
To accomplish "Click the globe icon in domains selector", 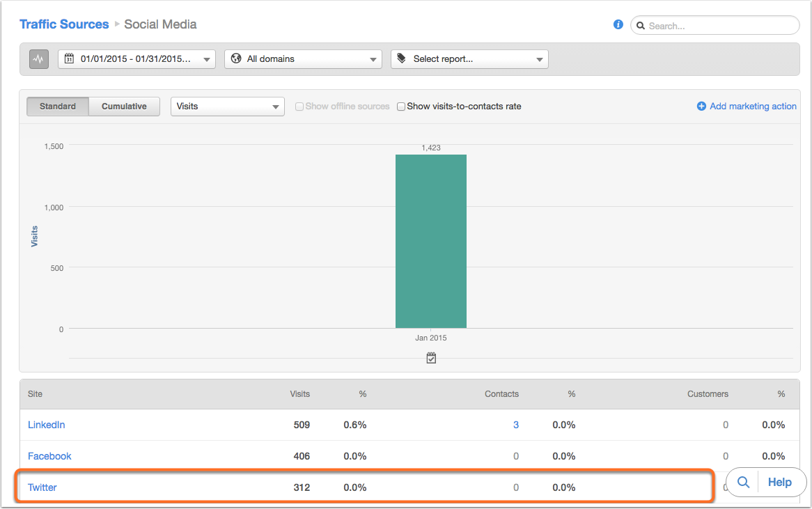I will click(x=236, y=59).
